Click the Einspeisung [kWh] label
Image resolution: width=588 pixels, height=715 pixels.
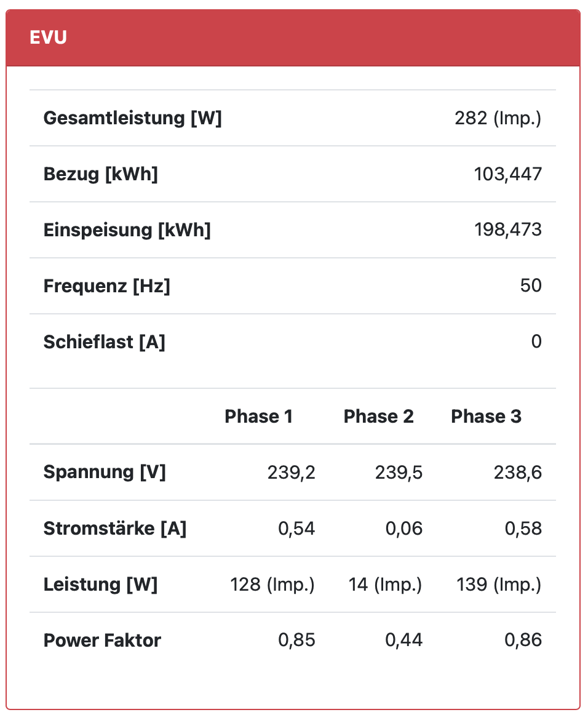click(x=127, y=230)
